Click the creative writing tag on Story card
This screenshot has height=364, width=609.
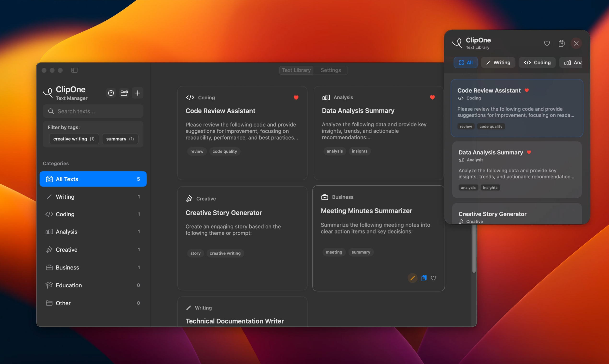[x=225, y=253]
